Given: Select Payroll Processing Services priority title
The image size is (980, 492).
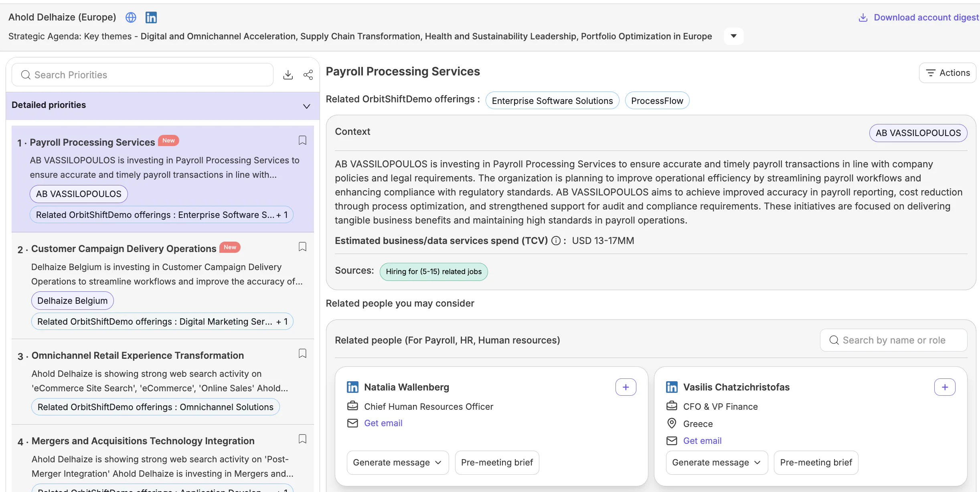Looking at the screenshot, I should point(92,142).
